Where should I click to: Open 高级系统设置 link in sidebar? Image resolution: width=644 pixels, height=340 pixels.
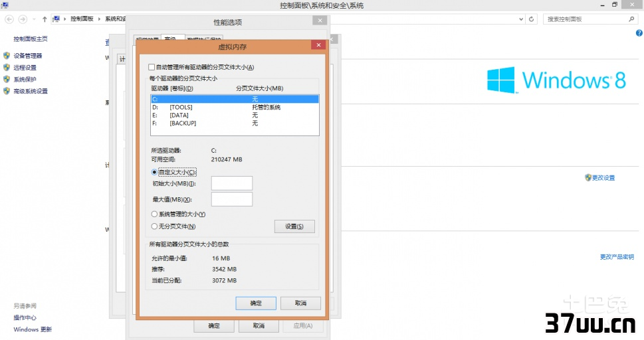tap(31, 91)
